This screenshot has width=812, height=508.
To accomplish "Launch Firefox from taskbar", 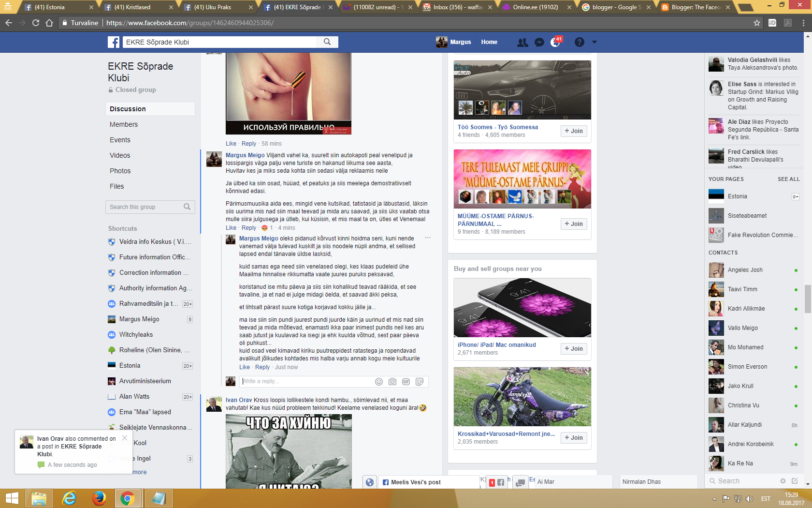I will [x=99, y=498].
